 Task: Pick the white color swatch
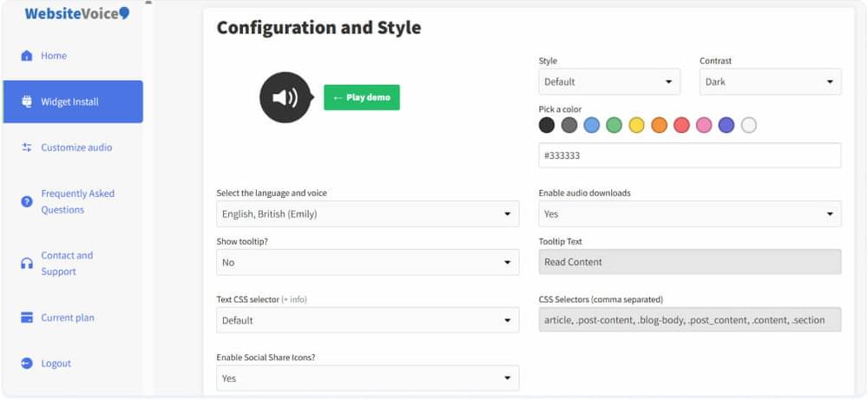point(749,126)
